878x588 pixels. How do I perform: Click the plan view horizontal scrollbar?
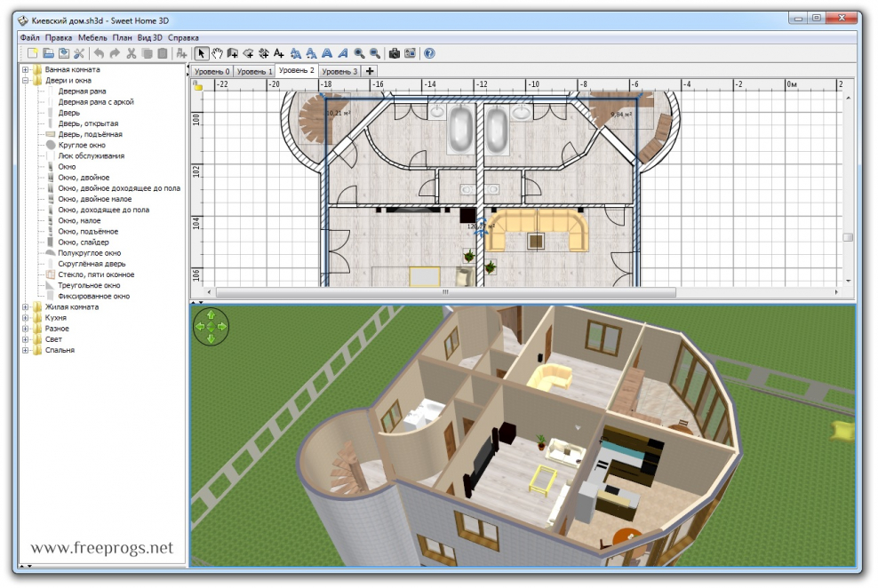(x=444, y=291)
